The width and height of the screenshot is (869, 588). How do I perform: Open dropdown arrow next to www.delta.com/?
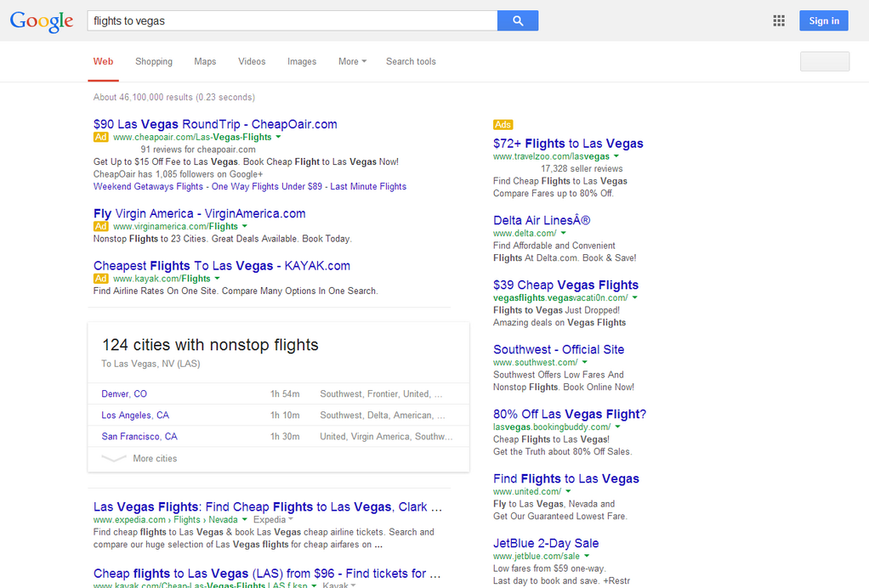563,233
